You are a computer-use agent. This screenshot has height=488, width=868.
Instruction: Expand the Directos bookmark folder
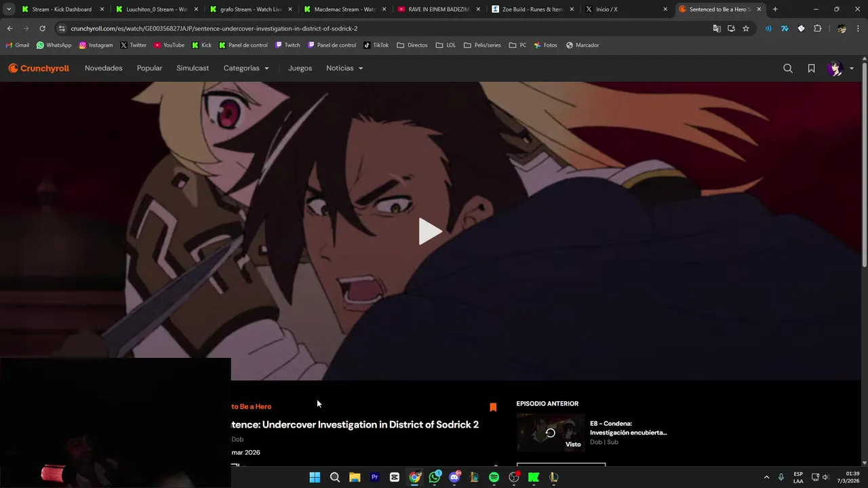click(412, 45)
